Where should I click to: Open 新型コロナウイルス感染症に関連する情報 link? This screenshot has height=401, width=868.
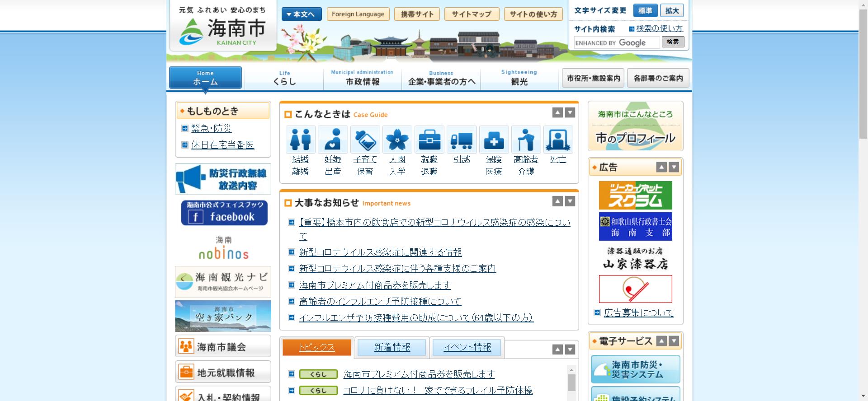tap(381, 252)
